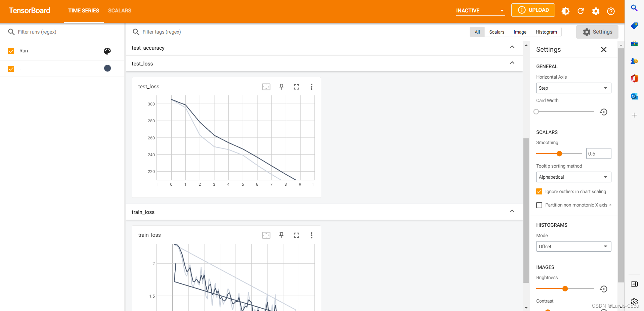Open the Horizontal Axis Step dropdown
The image size is (644, 311).
tap(573, 88)
